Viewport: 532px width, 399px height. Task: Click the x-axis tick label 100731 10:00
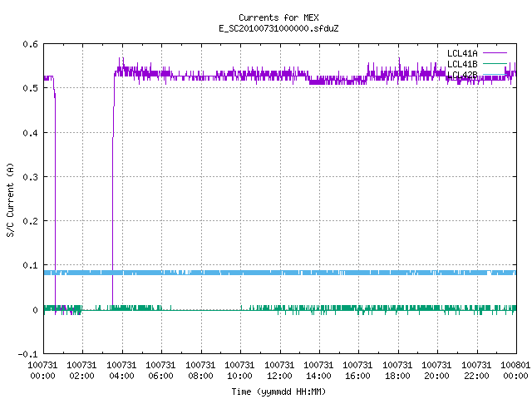click(239, 371)
